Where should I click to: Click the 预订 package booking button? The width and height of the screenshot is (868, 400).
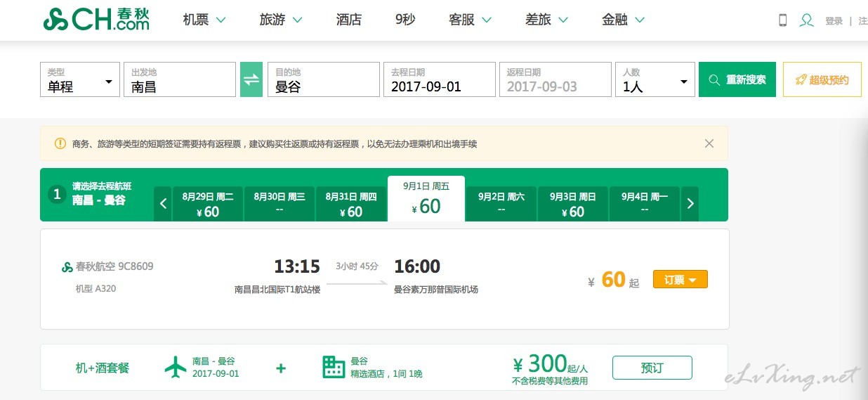[652, 368]
